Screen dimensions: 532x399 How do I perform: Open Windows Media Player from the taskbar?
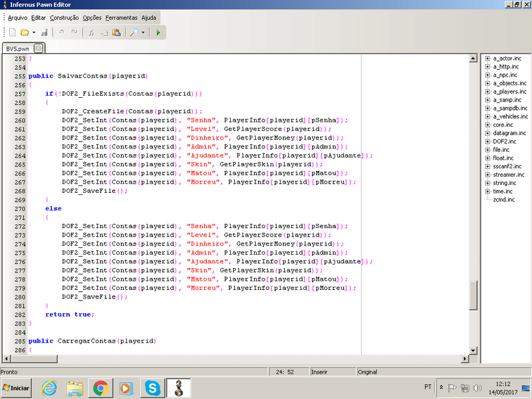click(126, 388)
